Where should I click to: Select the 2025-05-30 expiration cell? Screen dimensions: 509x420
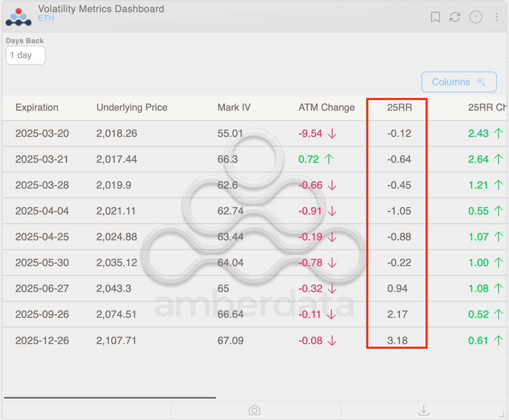[42, 262]
